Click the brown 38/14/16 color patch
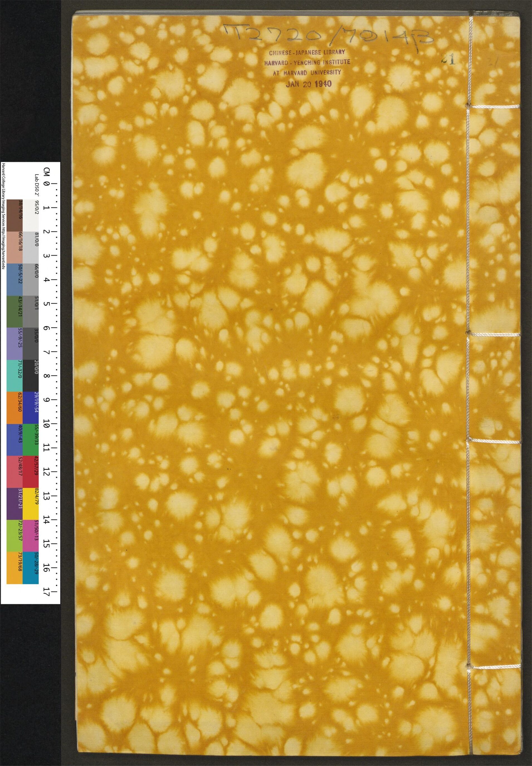 (15, 215)
